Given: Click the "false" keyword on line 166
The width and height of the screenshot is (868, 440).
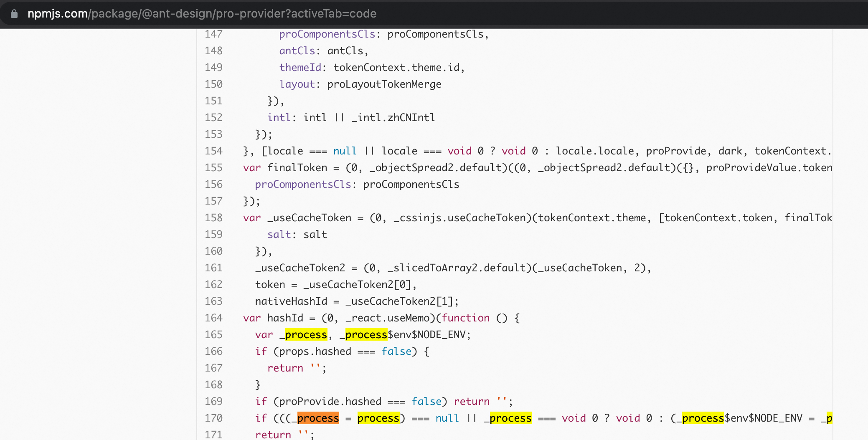Looking at the screenshot, I should coord(396,351).
